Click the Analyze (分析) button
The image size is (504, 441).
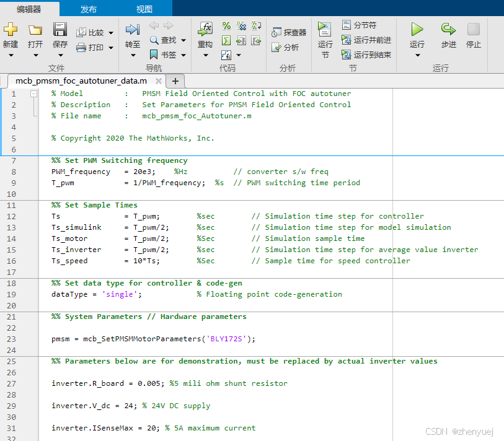click(x=285, y=48)
